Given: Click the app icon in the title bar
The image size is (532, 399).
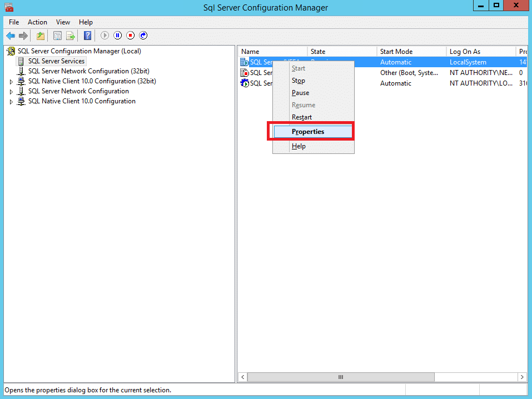Looking at the screenshot, I should tap(9, 7).
